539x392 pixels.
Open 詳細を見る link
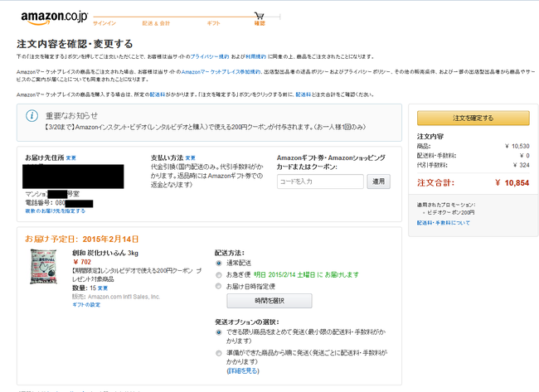click(x=243, y=371)
